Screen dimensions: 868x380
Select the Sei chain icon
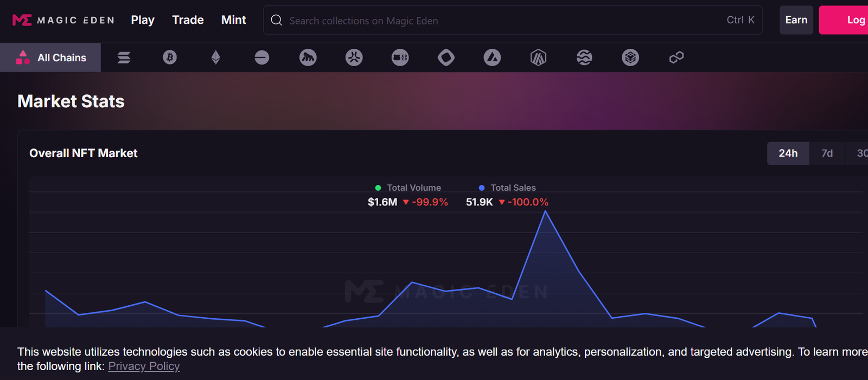point(584,57)
